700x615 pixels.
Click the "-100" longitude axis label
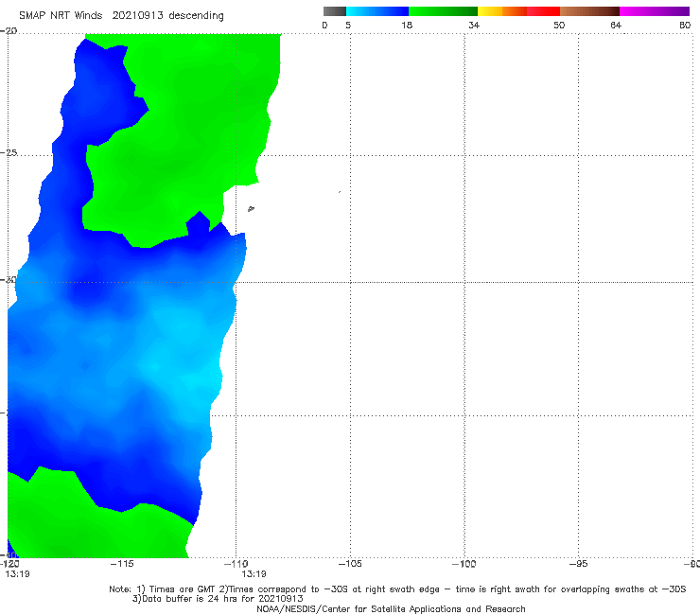(464, 564)
